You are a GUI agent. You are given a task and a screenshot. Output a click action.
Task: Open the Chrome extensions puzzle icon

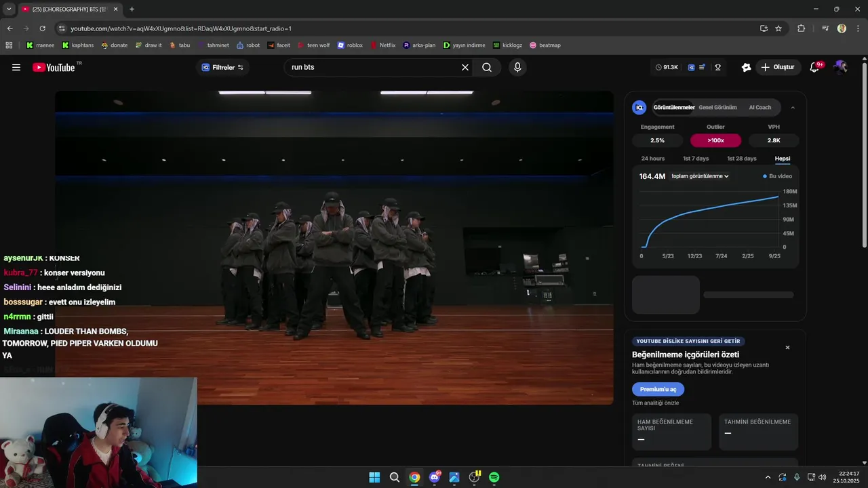pyautogui.click(x=801, y=28)
